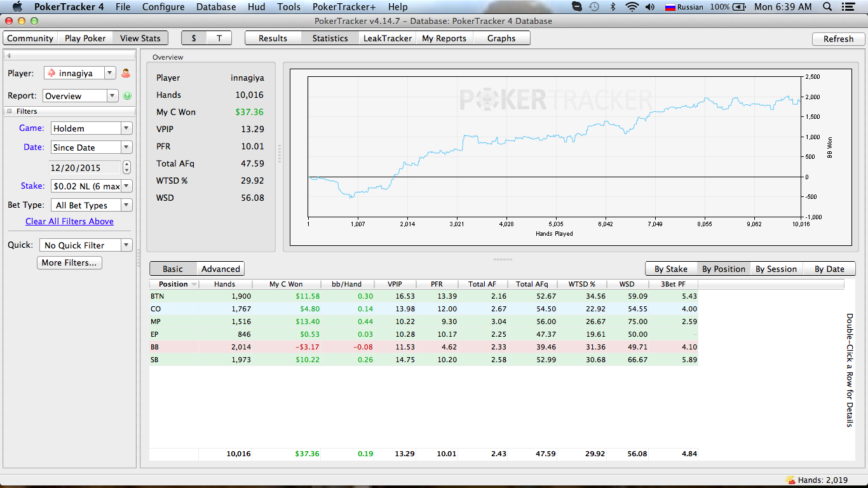Switch to cash games with the $ toggle

click(194, 38)
